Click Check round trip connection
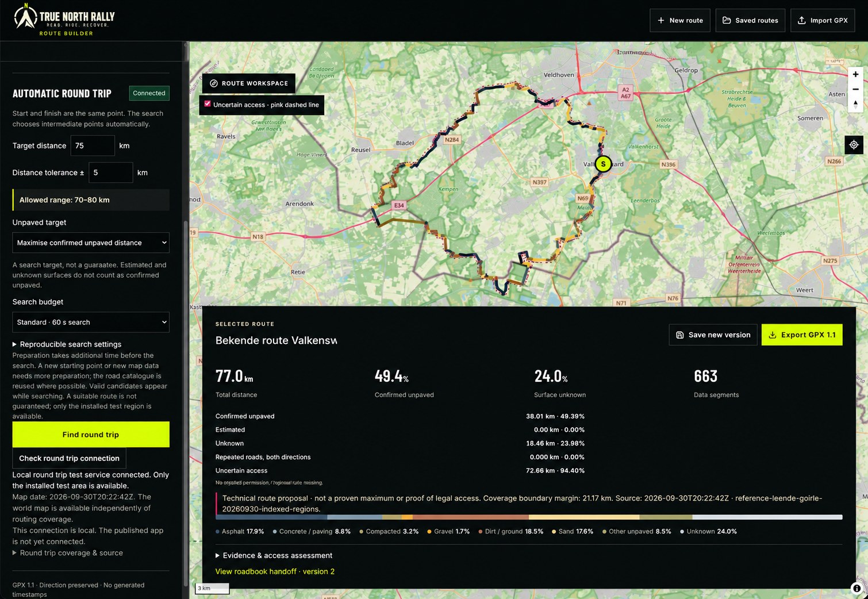 coord(69,458)
